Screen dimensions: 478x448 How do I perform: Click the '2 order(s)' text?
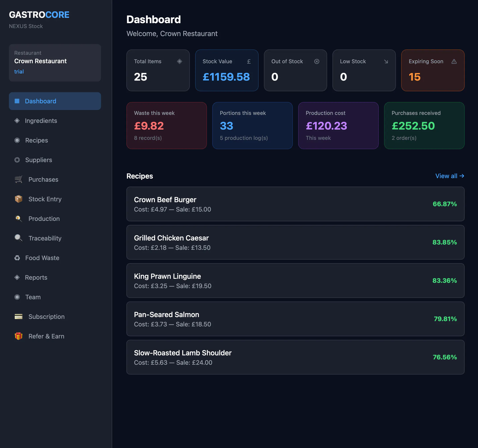404,138
